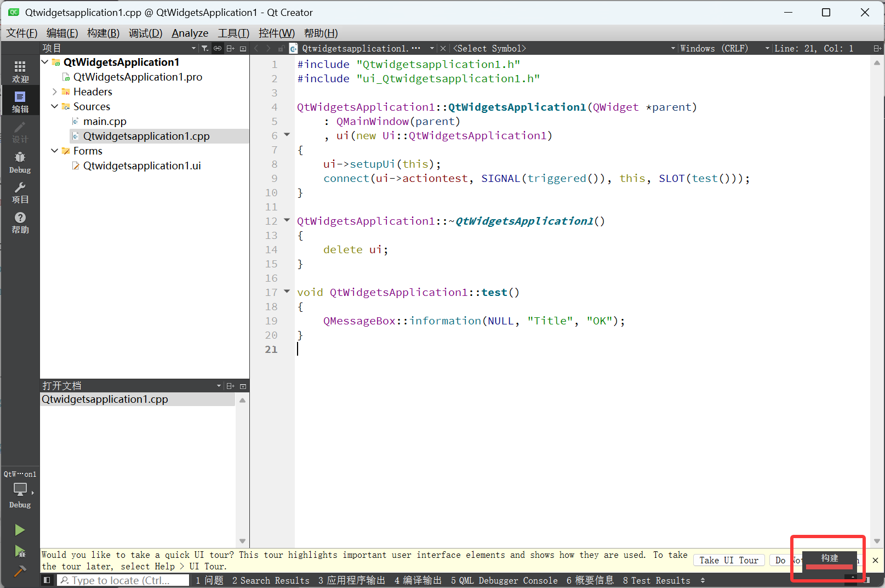
Task: Open the kit selector monitor icon
Action: tap(20, 489)
